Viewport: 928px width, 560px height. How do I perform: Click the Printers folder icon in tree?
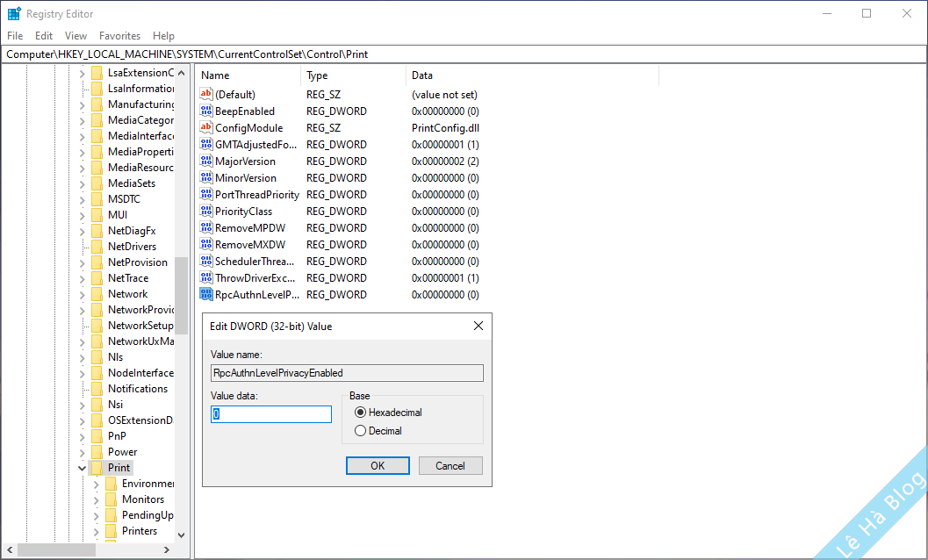point(111,531)
